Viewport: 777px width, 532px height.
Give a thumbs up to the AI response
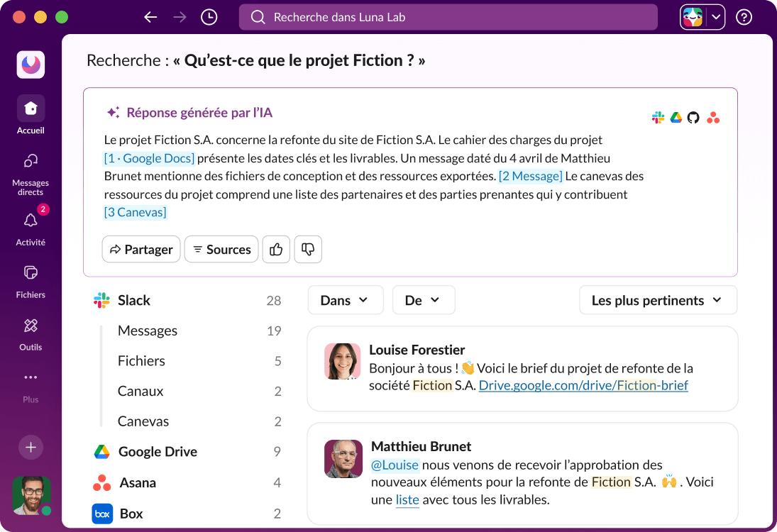coord(276,249)
